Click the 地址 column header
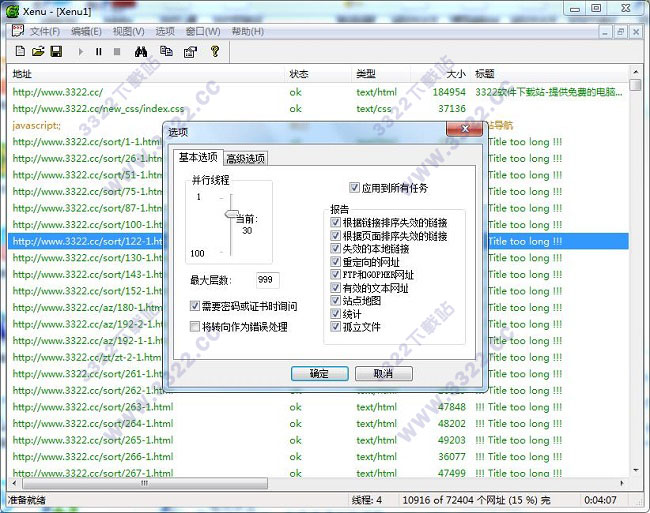 pyautogui.click(x=147, y=74)
